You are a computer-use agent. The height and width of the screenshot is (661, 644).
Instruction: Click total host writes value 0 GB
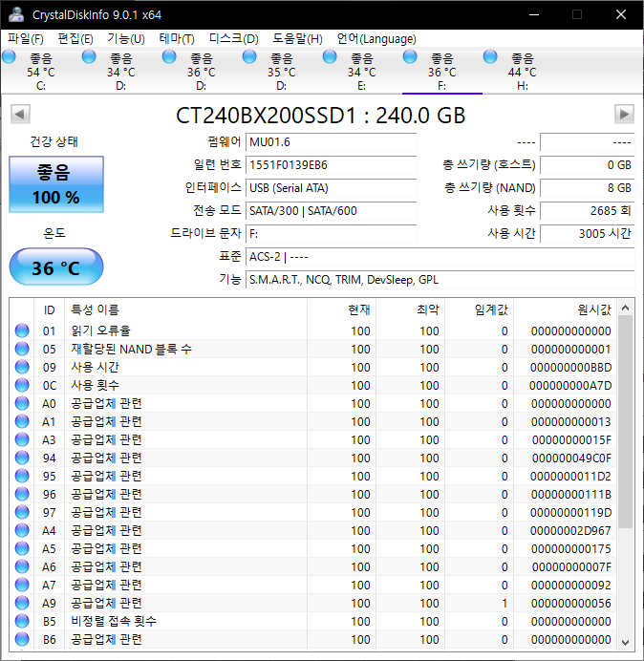(587, 165)
